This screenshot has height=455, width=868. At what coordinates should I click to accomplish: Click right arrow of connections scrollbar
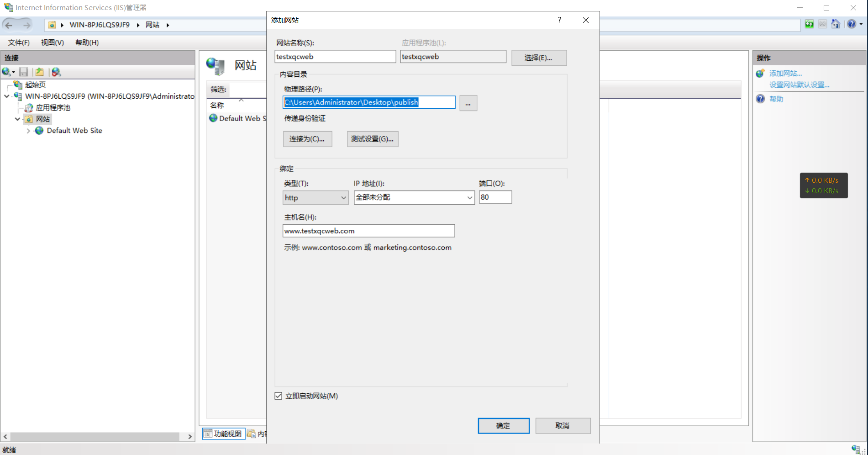click(x=190, y=437)
